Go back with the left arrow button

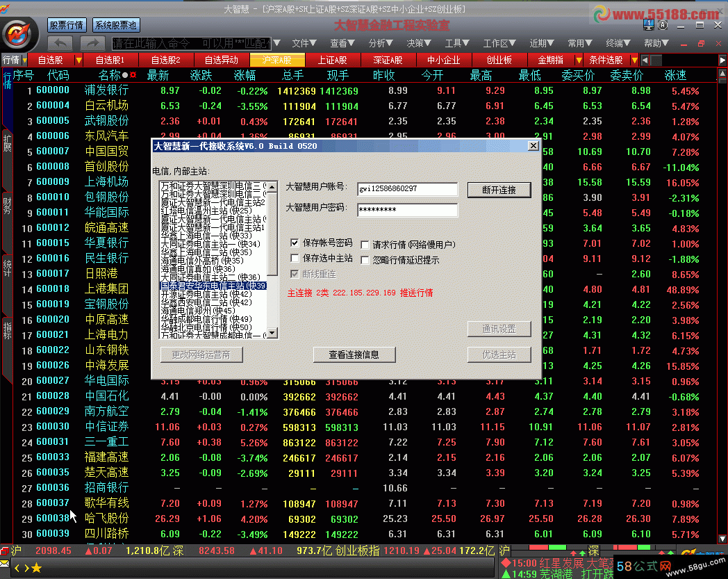pyautogui.click(x=60, y=44)
